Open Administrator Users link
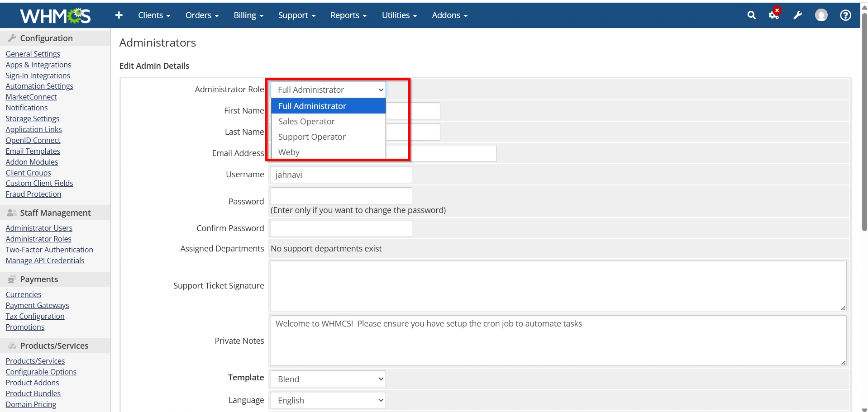 [x=39, y=228]
